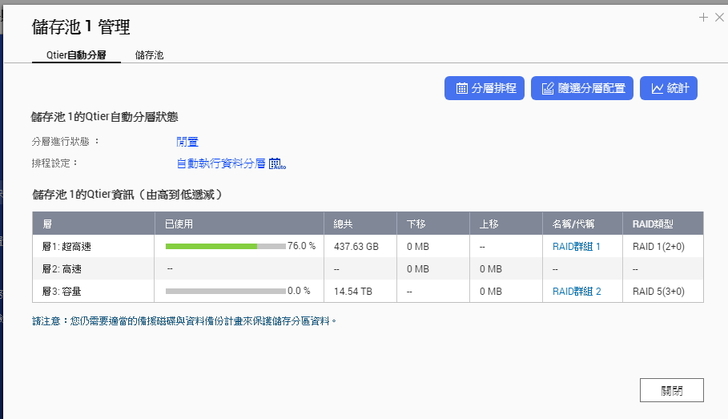Click the 76.0% usage bar for 超高速 tier
The height and width of the screenshot is (419, 728).
tap(225, 246)
